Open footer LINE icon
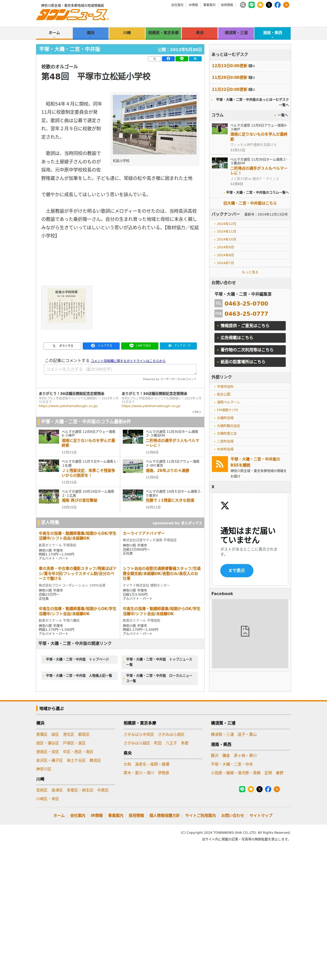The image size is (327, 980). click(x=242, y=789)
